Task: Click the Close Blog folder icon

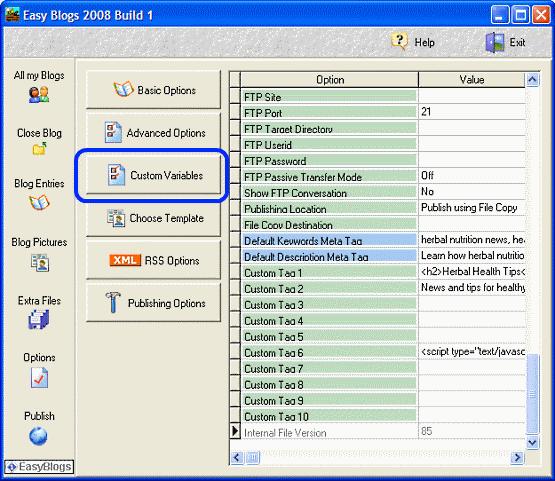Action: pos(39,149)
